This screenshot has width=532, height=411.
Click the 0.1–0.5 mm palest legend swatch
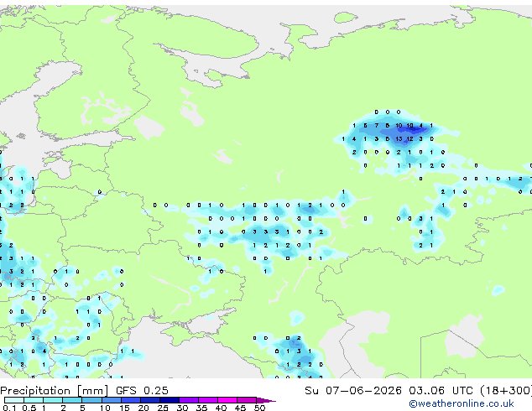click(14, 400)
